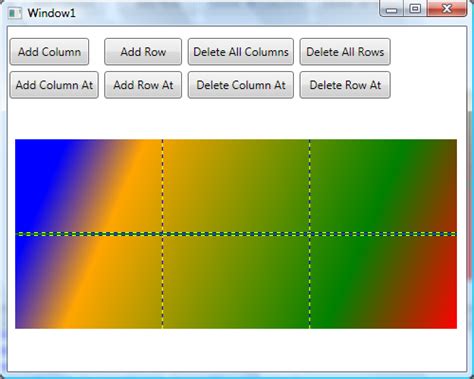
Task: Choose the Delete All Rows button
Action: click(x=345, y=52)
